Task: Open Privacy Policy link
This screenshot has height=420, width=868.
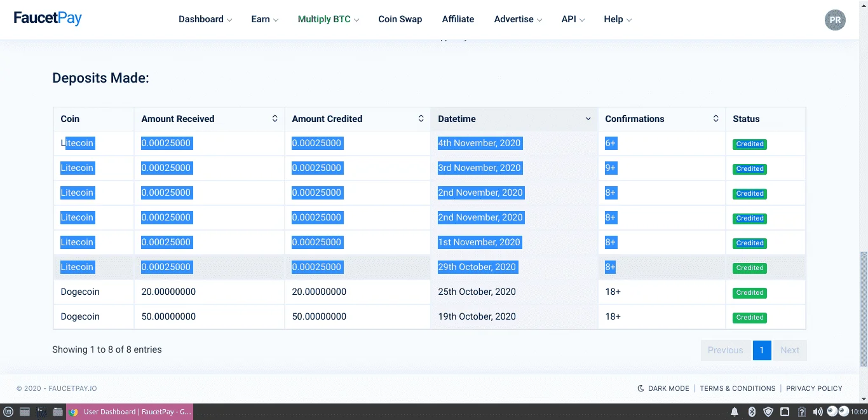Action: coord(814,388)
